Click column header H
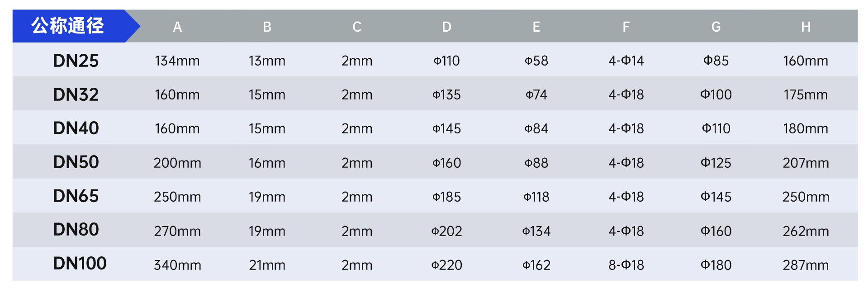 806,27
